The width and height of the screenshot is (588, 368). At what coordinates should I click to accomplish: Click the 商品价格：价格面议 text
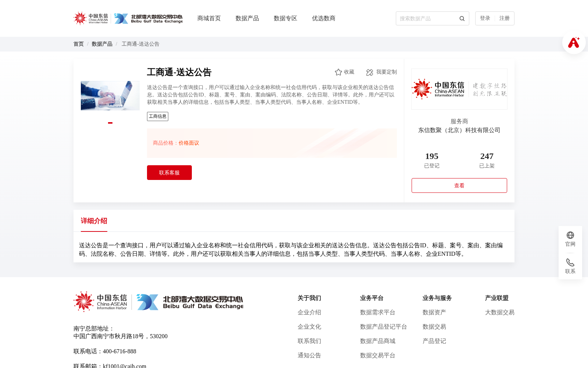[176, 143]
